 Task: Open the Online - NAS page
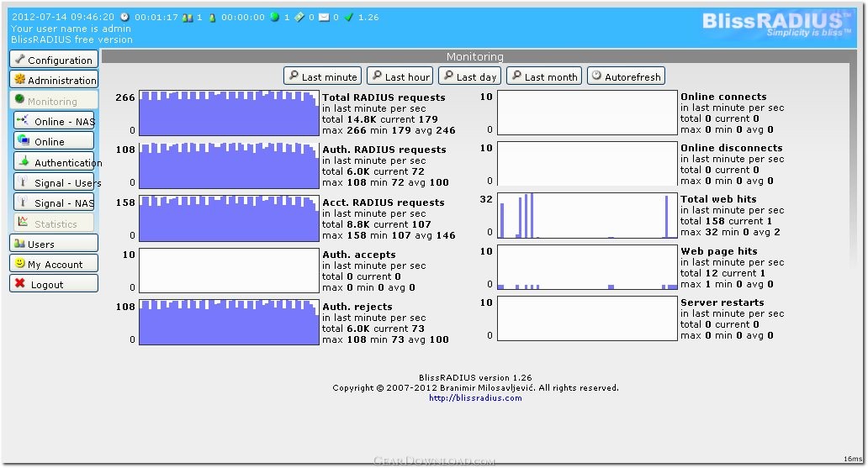[x=54, y=120]
